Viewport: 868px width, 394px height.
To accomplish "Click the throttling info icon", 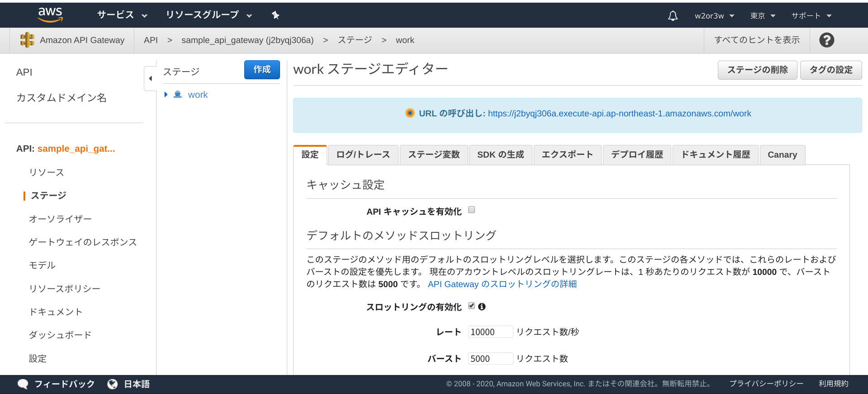I will (x=482, y=307).
